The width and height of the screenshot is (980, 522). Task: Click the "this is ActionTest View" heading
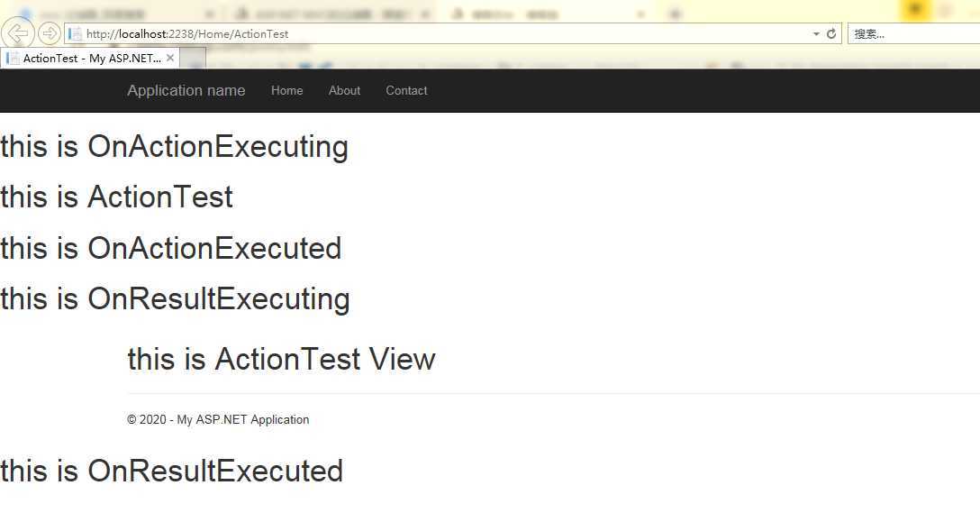pos(281,359)
